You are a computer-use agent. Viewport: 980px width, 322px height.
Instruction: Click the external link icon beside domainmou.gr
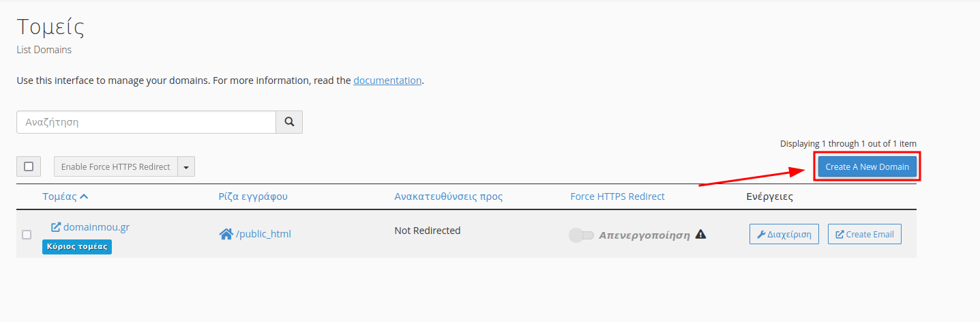click(56, 227)
